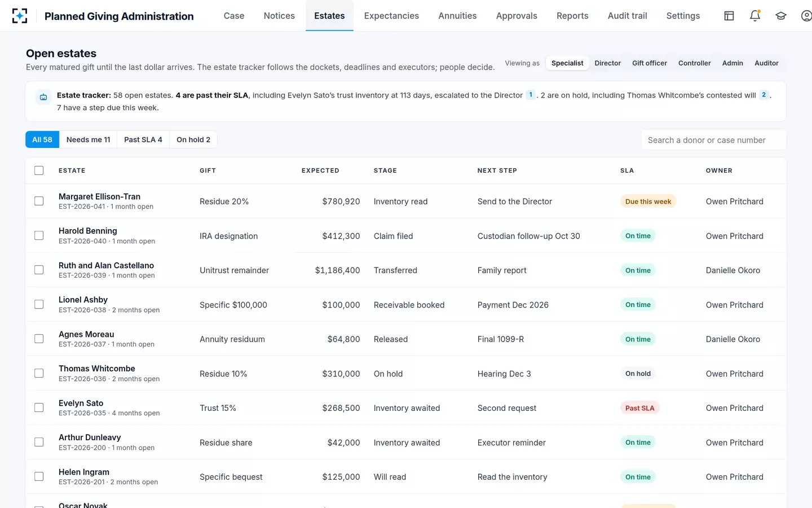Open the user profile icon

point(806,16)
